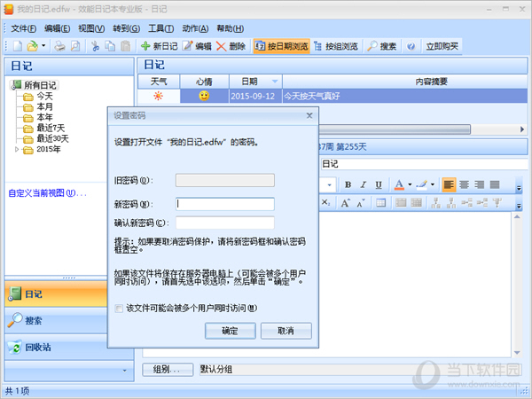Apply font color A swatch
Viewport: 532px width, 399px height.
tap(399, 184)
